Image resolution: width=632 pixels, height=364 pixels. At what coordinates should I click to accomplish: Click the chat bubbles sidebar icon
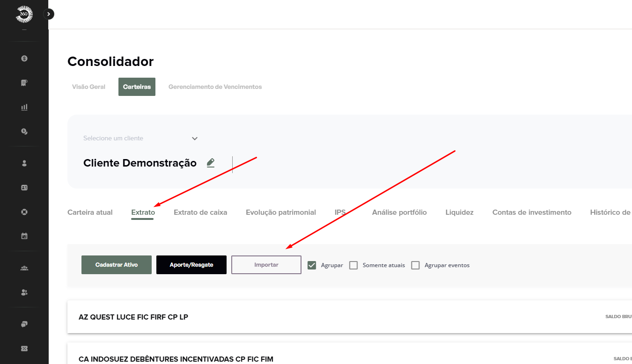(24, 324)
